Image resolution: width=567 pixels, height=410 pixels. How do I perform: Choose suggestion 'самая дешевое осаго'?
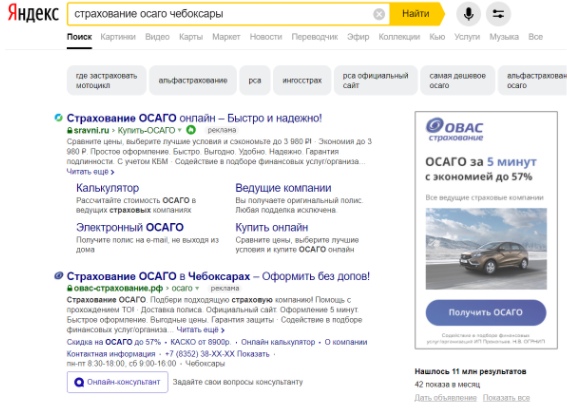(x=457, y=80)
